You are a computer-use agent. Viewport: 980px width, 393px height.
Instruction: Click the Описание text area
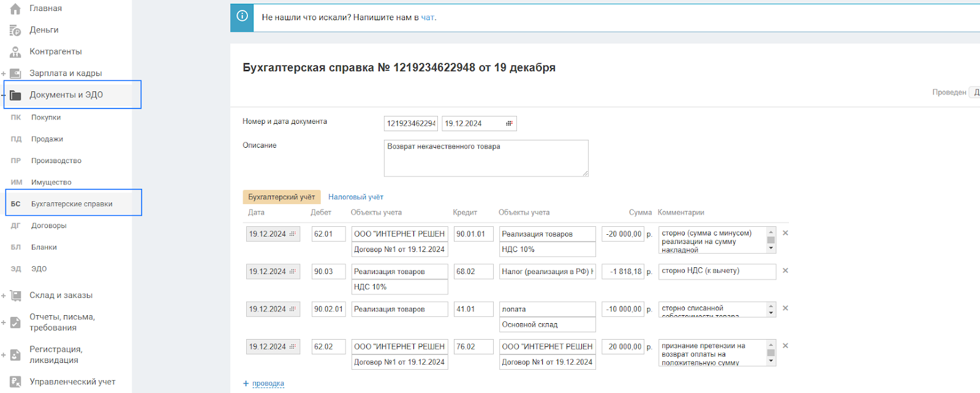[486, 158]
